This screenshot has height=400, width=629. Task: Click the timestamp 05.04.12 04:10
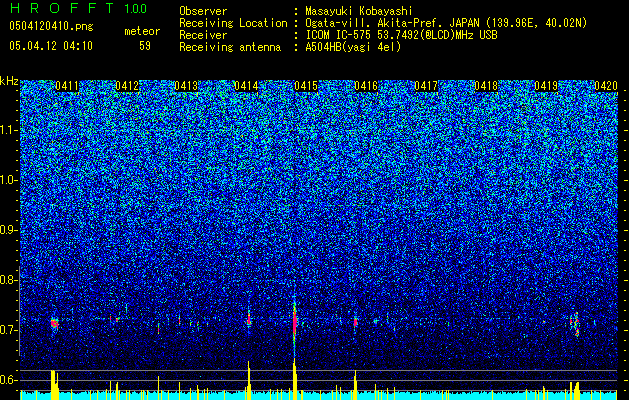point(51,46)
